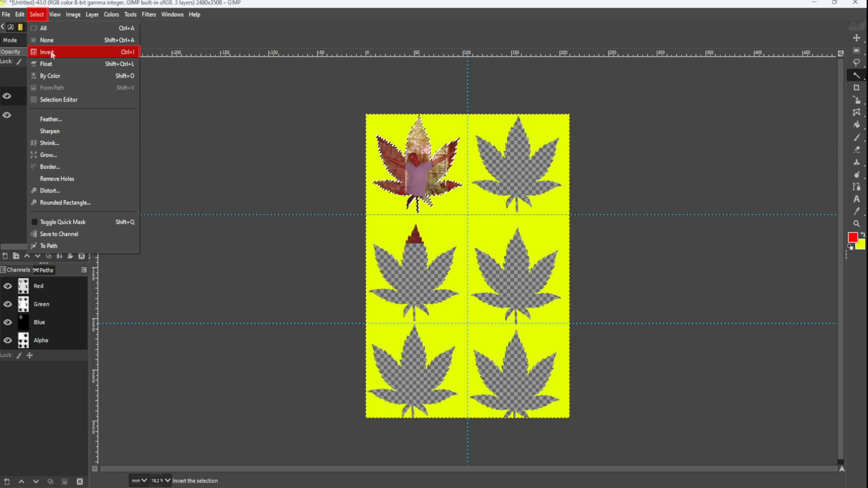Select the Smudge tool
Viewport: 868px width, 488px height.
pyautogui.click(x=856, y=174)
